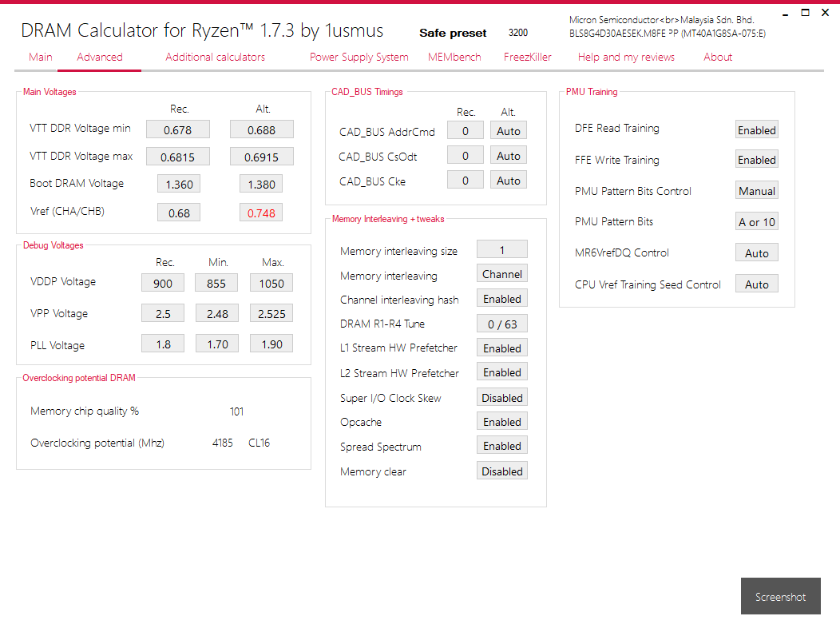This screenshot has width=840, height=632.
Task: Click VTT DDR Voltage max Rec. value 0.6815
Action: 178,157
